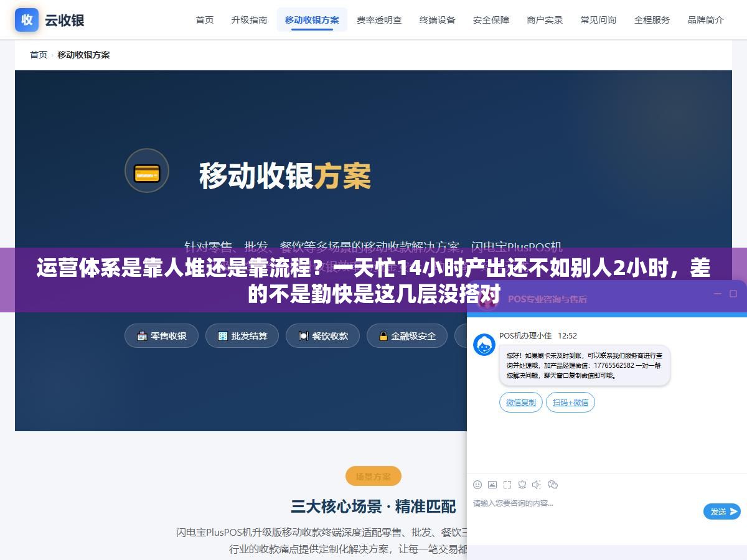Viewport: 747px width, 560px height.
Task: Click the 首页 breadcrumb link
Action: [x=39, y=55]
